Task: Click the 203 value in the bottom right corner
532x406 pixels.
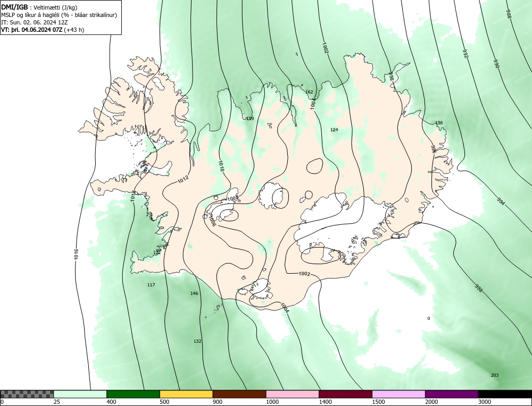Action: pos(495,375)
